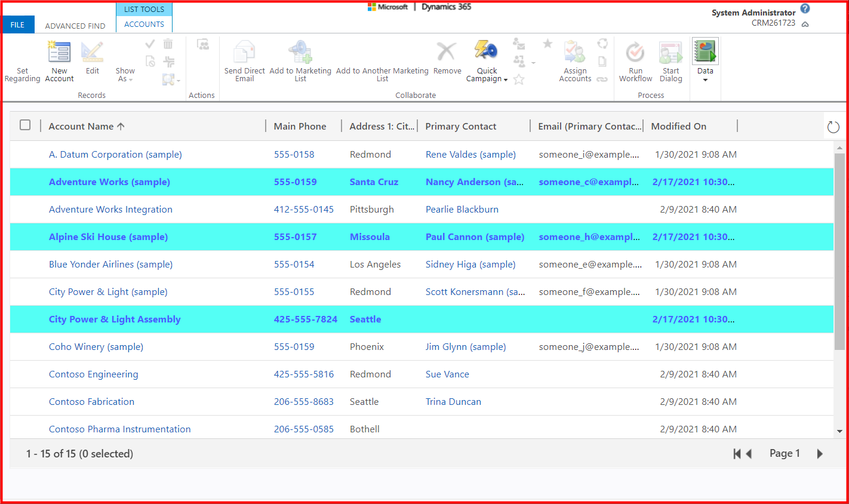Open Quick Campaign lightning megaphone icon
Image resolution: width=849 pixels, height=504 pixels.
click(486, 51)
